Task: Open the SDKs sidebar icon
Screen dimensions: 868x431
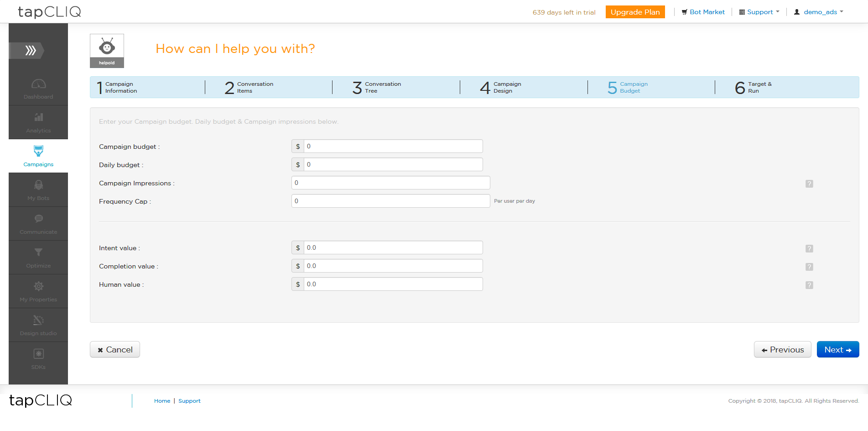Action: (38, 359)
